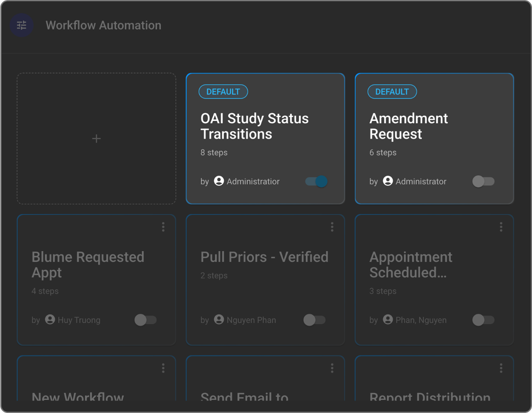Click DEFAULT badge on Amendment Request card
This screenshot has width=532, height=413.
pos(392,92)
